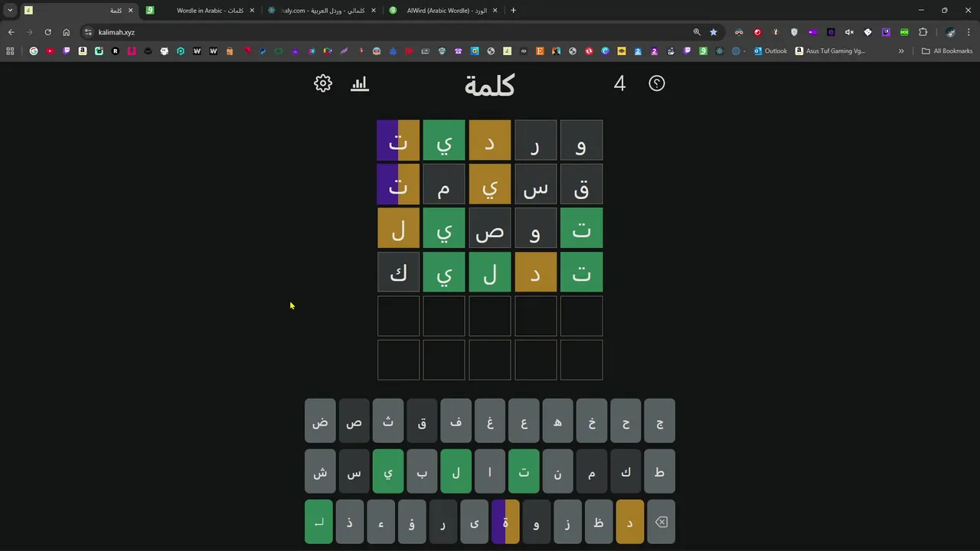Bookmark this page with the star icon
Viewport: 980px width, 551px height.
tap(714, 32)
